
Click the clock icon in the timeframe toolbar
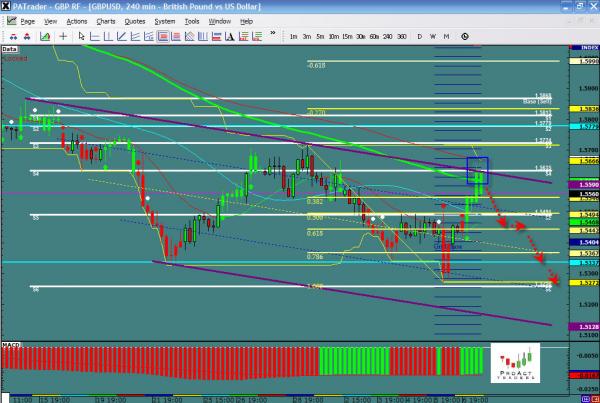pyautogui.click(x=465, y=36)
